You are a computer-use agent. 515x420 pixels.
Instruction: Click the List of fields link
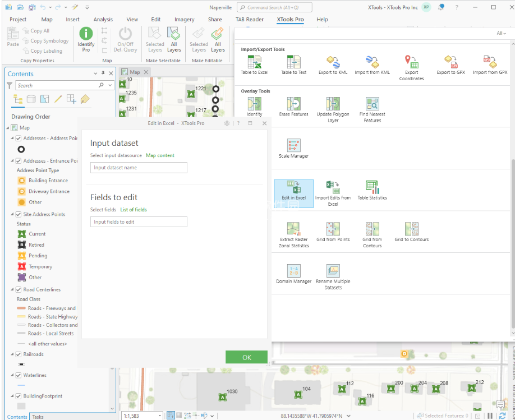[134, 210]
